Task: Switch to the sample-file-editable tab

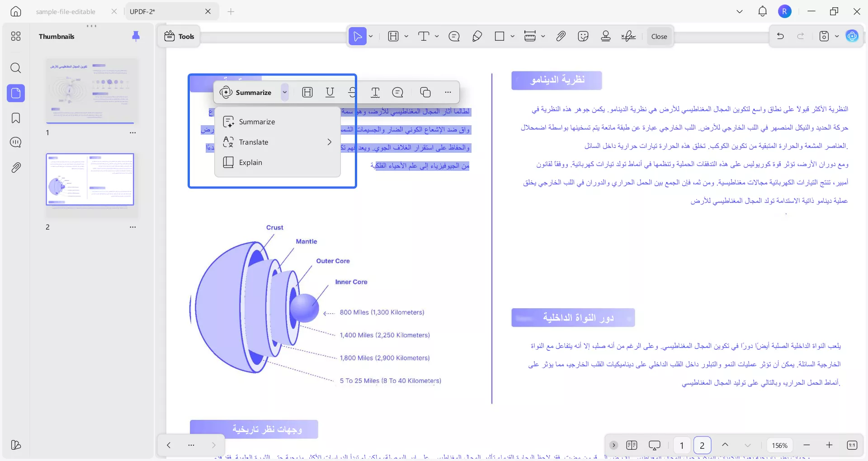Action: click(66, 12)
